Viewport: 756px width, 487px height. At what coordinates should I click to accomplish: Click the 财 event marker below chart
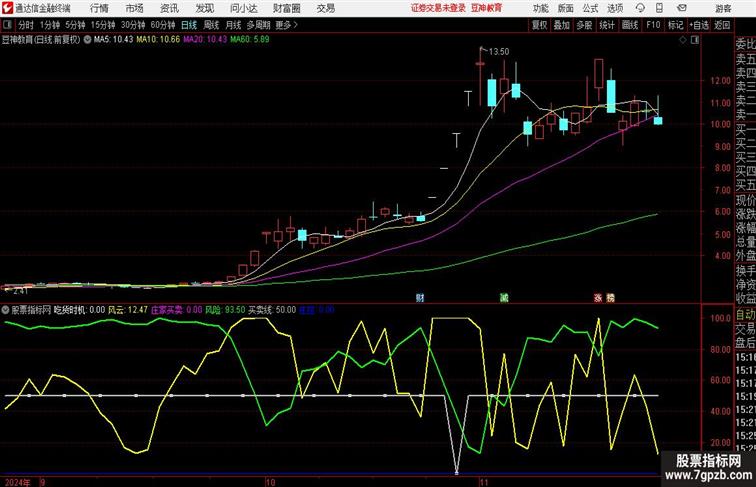(420, 298)
